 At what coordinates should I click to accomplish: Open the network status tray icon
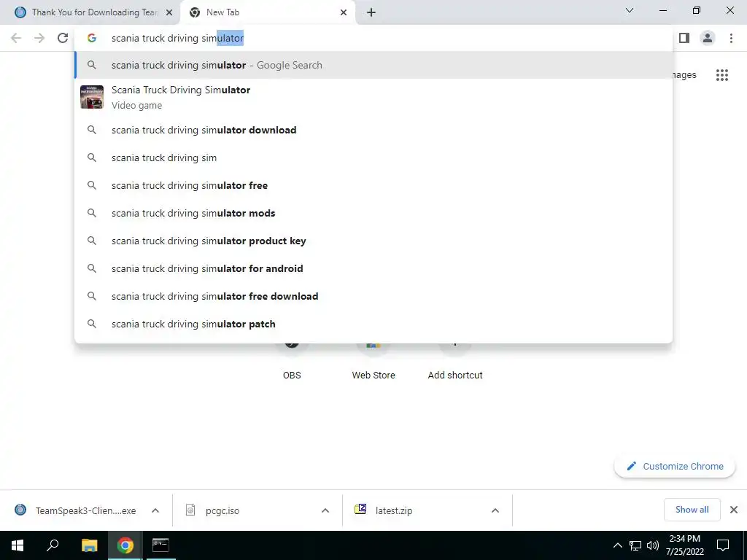635,545
